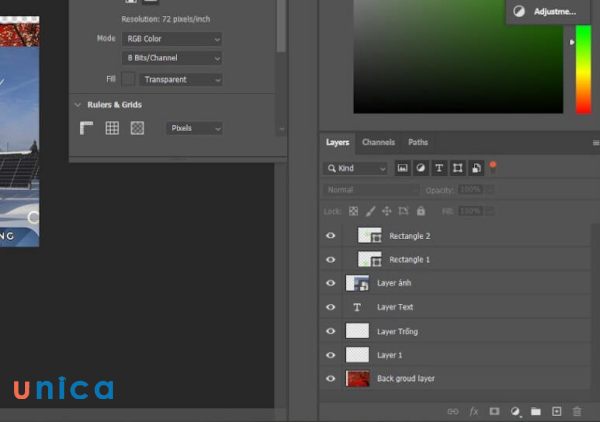The width and height of the screenshot is (600, 422).
Task: Click the pixel filter icon in layer filters
Action: click(x=402, y=169)
